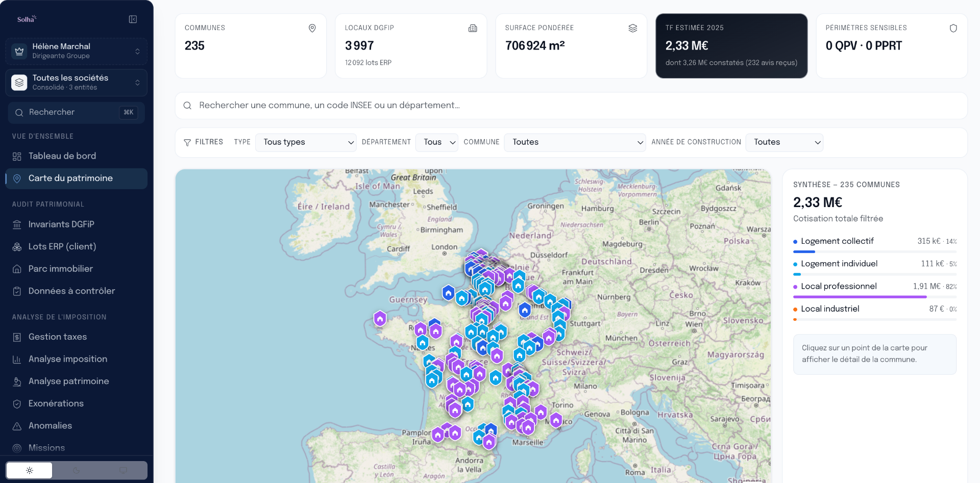Open the Département dropdown
This screenshot has width=980, height=483.
coord(437,142)
